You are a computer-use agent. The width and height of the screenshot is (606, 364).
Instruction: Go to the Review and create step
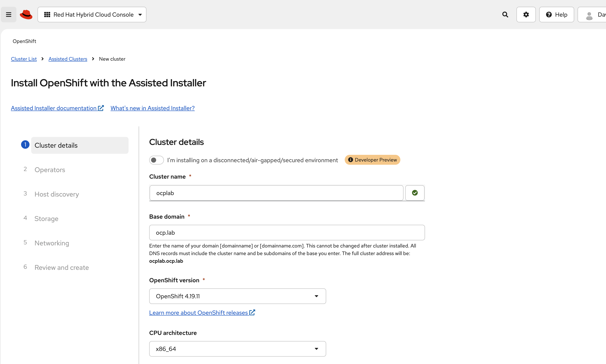(62, 267)
